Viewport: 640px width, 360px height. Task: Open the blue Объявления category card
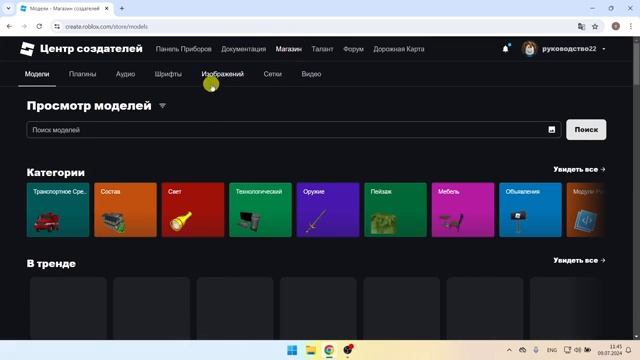tap(531, 210)
